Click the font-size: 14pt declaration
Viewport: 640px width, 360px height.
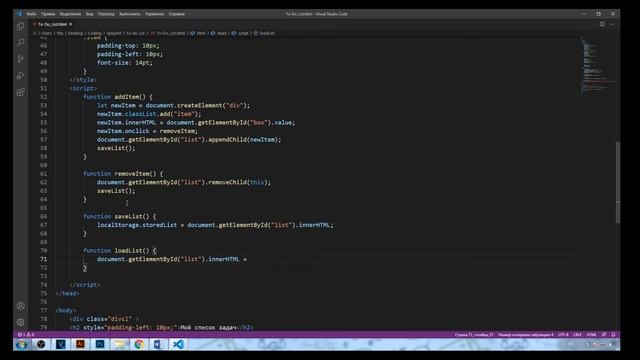click(124, 62)
